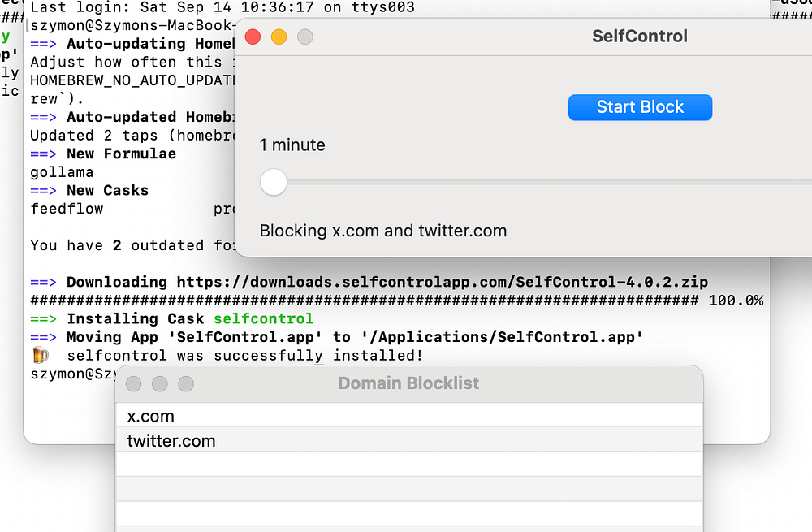The image size is (812, 532).
Task: Close the SelfControl window
Action: tap(253, 37)
